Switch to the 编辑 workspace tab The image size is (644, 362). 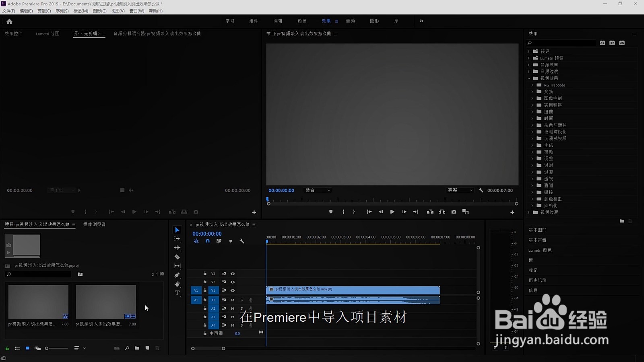[278, 21]
